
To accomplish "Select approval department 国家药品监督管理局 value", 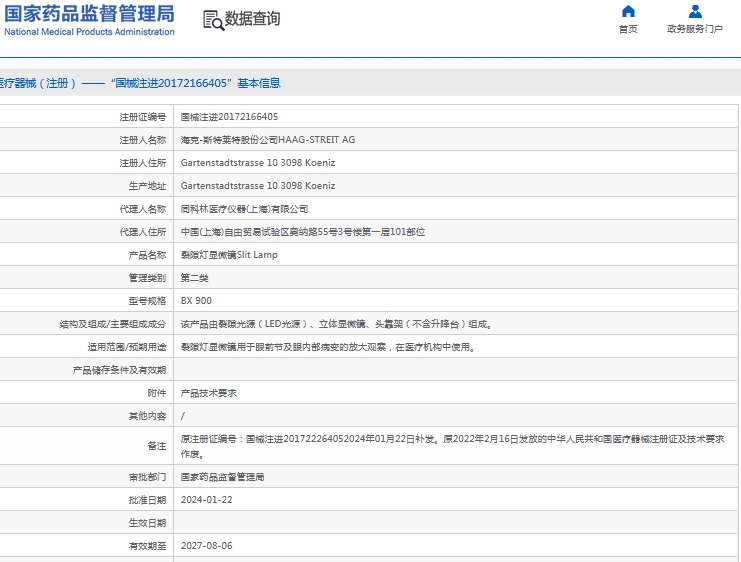I will [222, 477].
